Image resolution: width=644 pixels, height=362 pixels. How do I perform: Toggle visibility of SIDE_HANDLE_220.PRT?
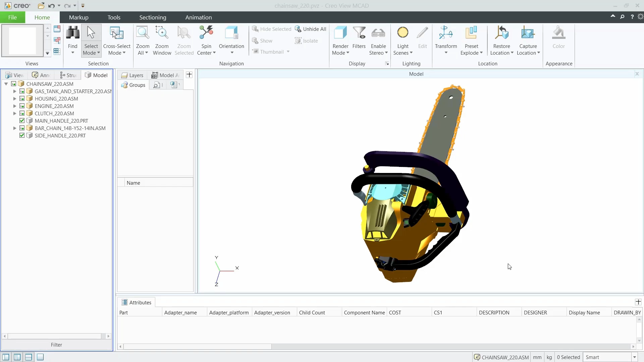(x=22, y=135)
